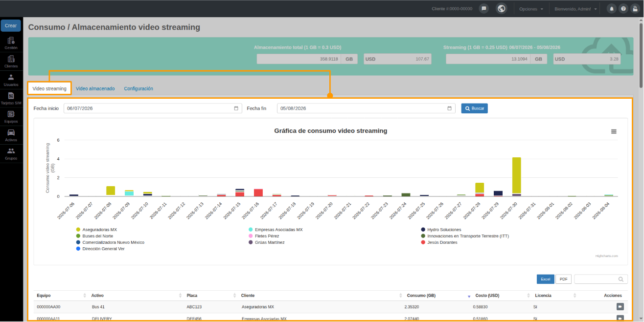
Task: Open the Usuarios sidebar section
Action: point(11,80)
